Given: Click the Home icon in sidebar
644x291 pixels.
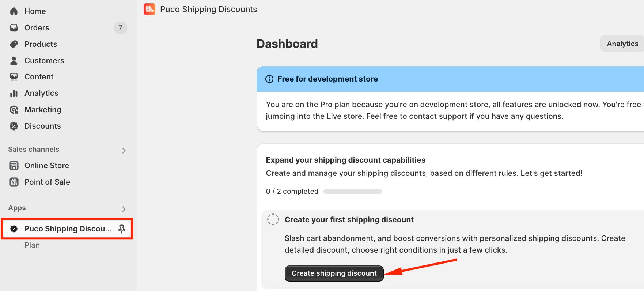Looking at the screenshot, I should coord(14,11).
